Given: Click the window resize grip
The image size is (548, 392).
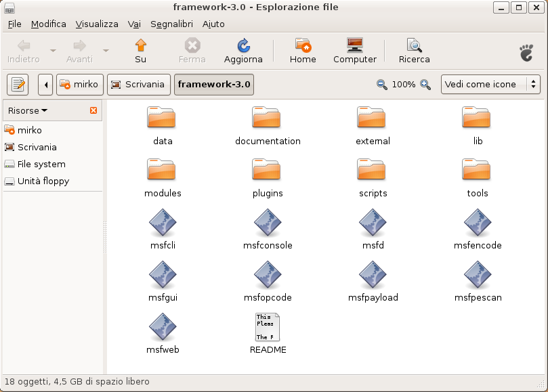Looking at the screenshot, I should click(541, 385).
